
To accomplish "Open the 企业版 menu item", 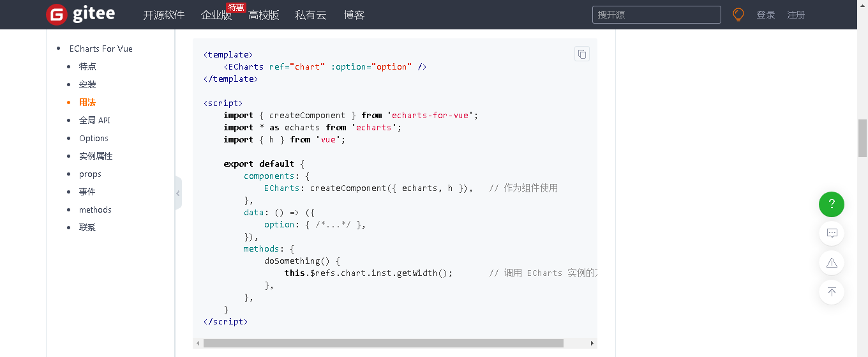I will (216, 15).
